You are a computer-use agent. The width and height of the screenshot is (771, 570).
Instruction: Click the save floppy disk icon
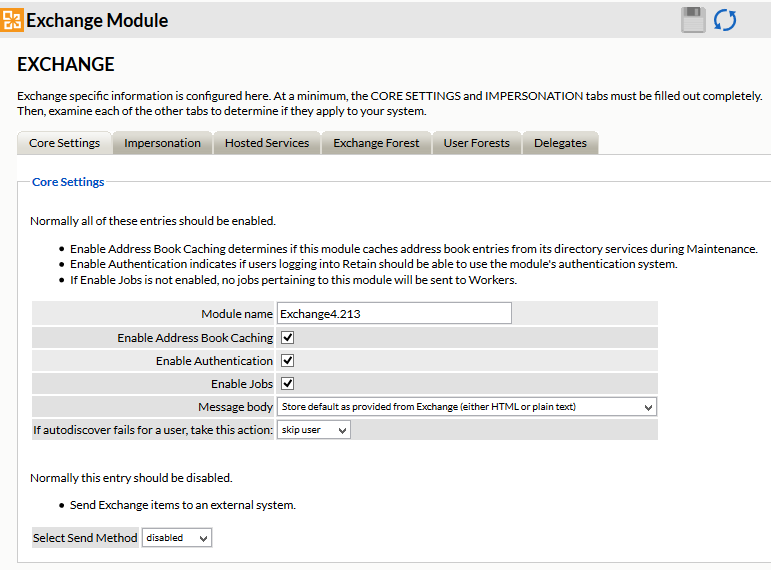[694, 20]
